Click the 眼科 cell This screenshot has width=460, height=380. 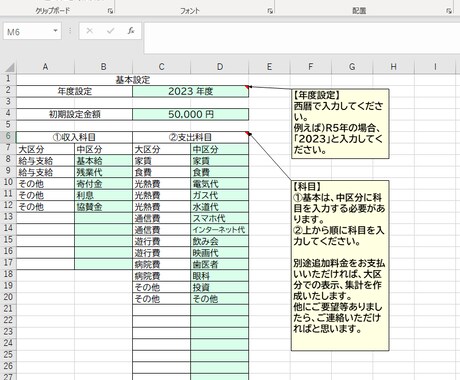tap(220, 276)
